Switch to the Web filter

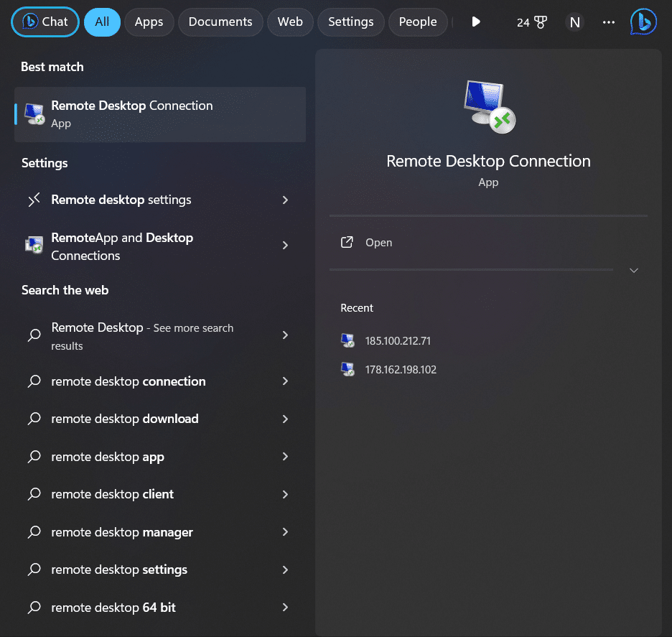pyautogui.click(x=290, y=22)
